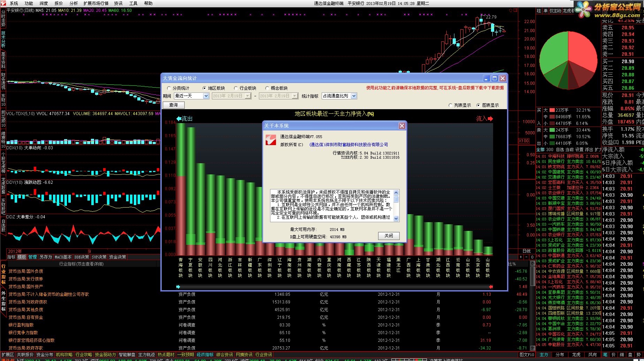The width and height of the screenshot is (644, 361).
Task: Open the 外生指标 side tab
Action: (x=3, y=301)
